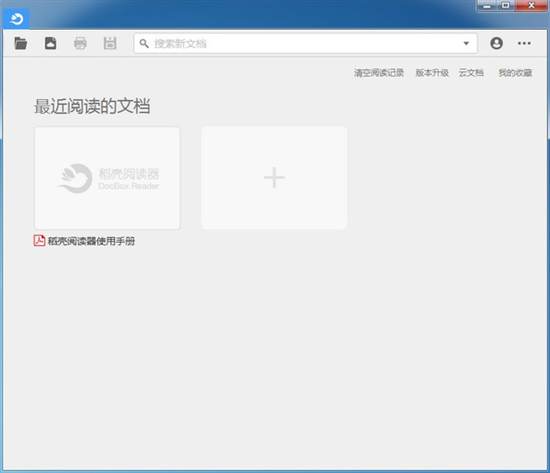The height and width of the screenshot is (473, 550).
Task: Minimize the reader window
Action: point(487,6)
